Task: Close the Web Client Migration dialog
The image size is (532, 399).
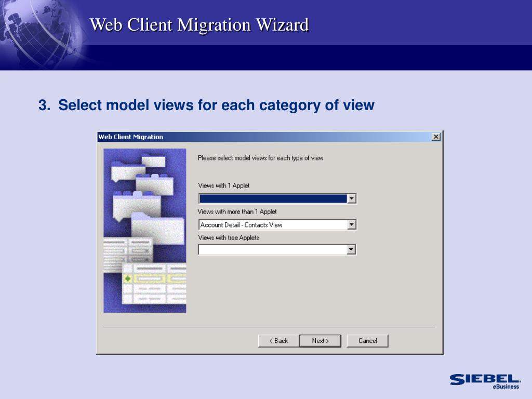Action: (x=436, y=137)
